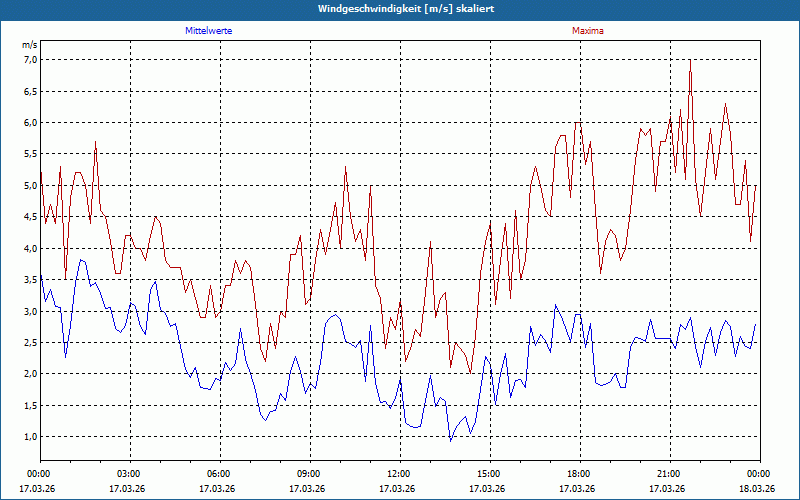Click the 15:00 time axis label
The width and height of the screenshot is (800, 500).
[x=490, y=474]
